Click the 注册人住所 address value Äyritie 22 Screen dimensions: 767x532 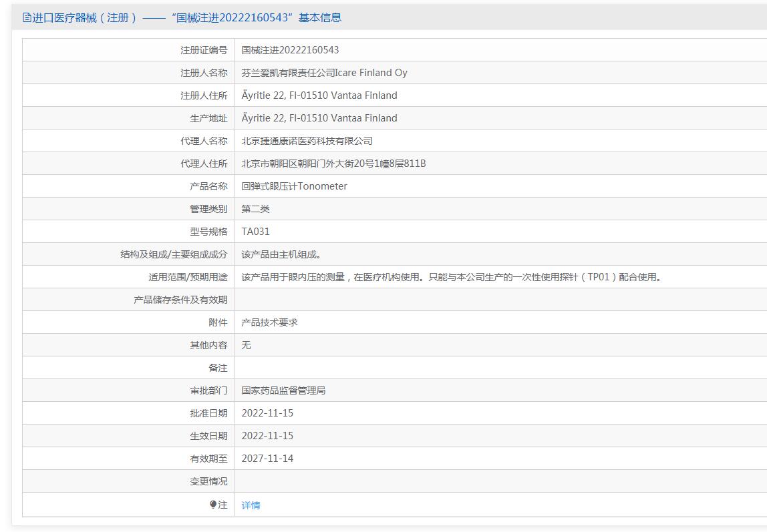pos(319,95)
